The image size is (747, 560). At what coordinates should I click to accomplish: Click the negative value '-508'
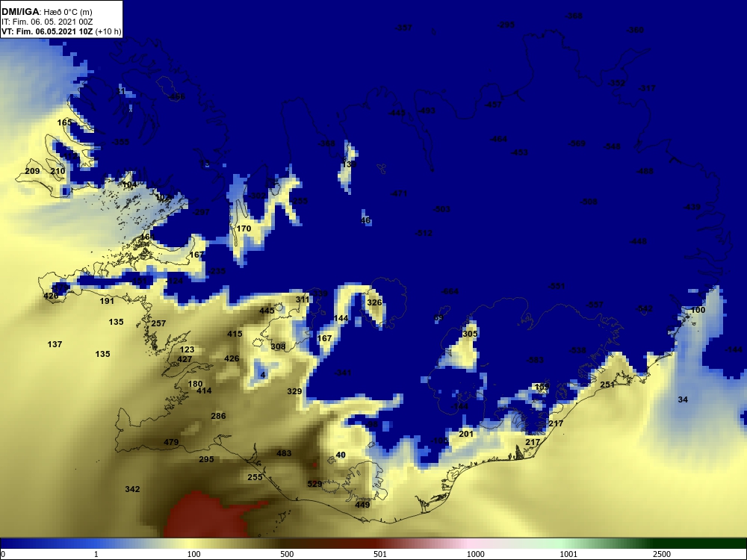(x=589, y=202)
